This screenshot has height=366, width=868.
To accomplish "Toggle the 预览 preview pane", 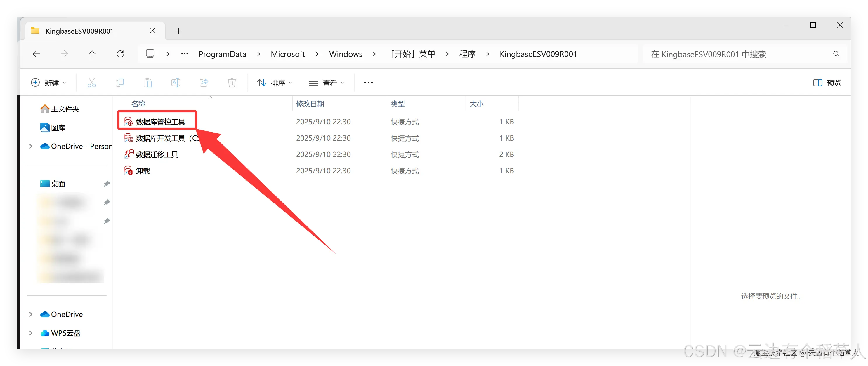I will click(827, 83).
